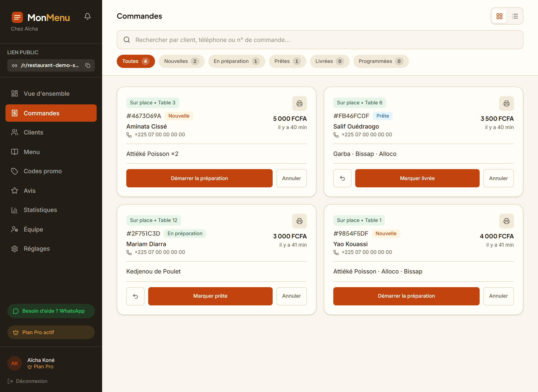Start preparation for Aminata Cissé's order

point(199,178)
